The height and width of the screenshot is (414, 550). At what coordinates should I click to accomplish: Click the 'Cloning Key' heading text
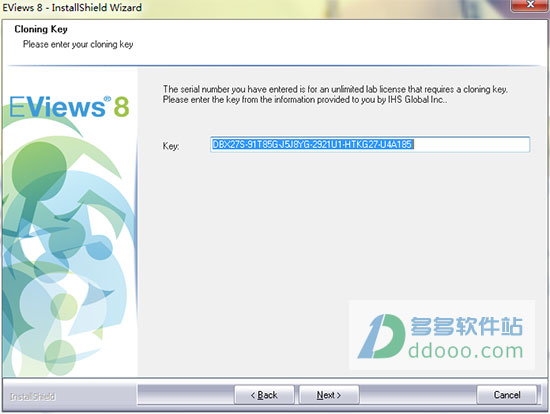(41, 29)
